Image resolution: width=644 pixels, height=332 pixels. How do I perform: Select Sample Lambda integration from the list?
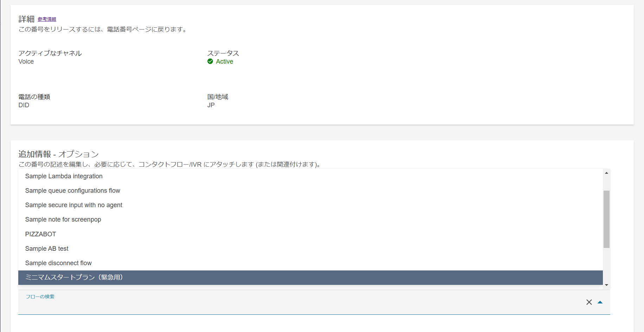pyautogui.click(x=64, y=176)
